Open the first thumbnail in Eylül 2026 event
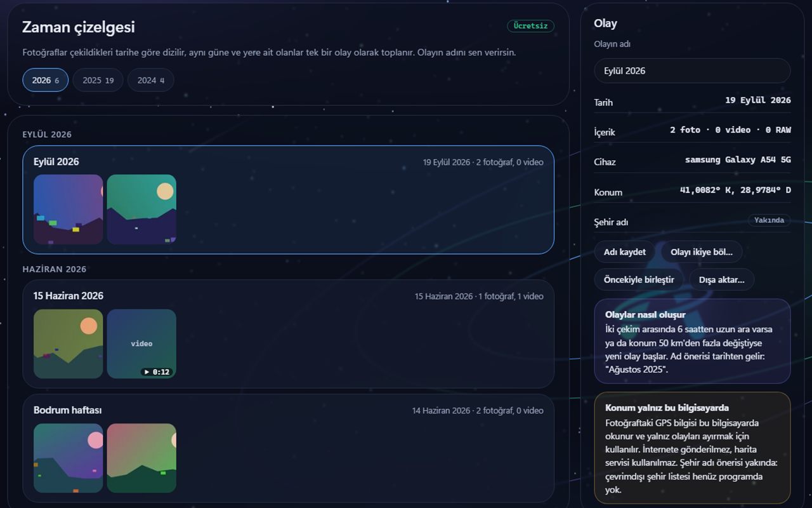The image size is (812, 508). [x=68, y=210]
